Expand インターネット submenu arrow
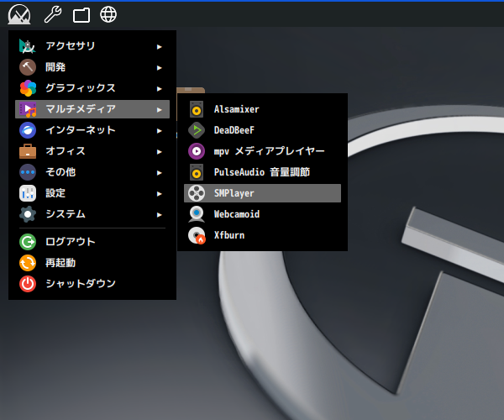Viewport: 504px width, 420px height. tap(159, 131)
